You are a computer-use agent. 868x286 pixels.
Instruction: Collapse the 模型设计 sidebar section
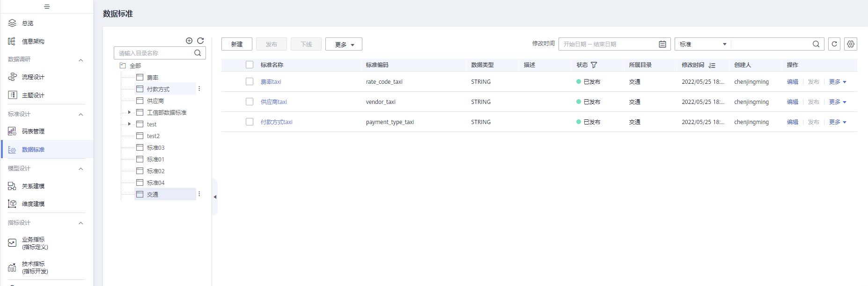click(81, 169)
